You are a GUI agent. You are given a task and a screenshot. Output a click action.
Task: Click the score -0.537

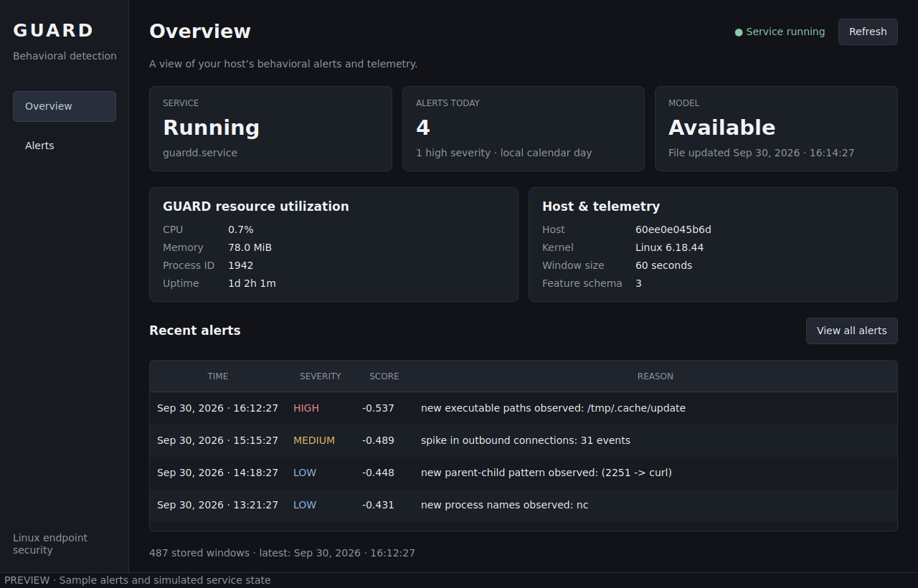coord(378,408)
